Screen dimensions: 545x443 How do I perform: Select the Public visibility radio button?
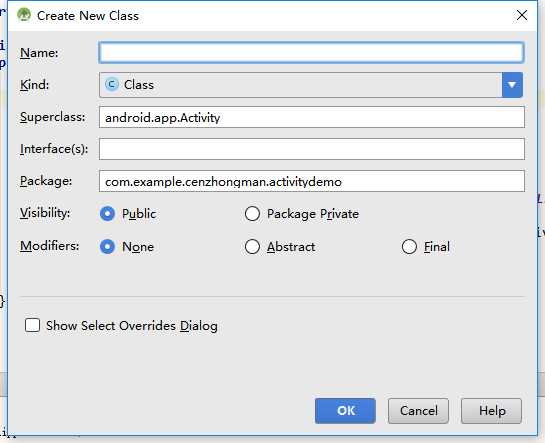click(107, 214)
